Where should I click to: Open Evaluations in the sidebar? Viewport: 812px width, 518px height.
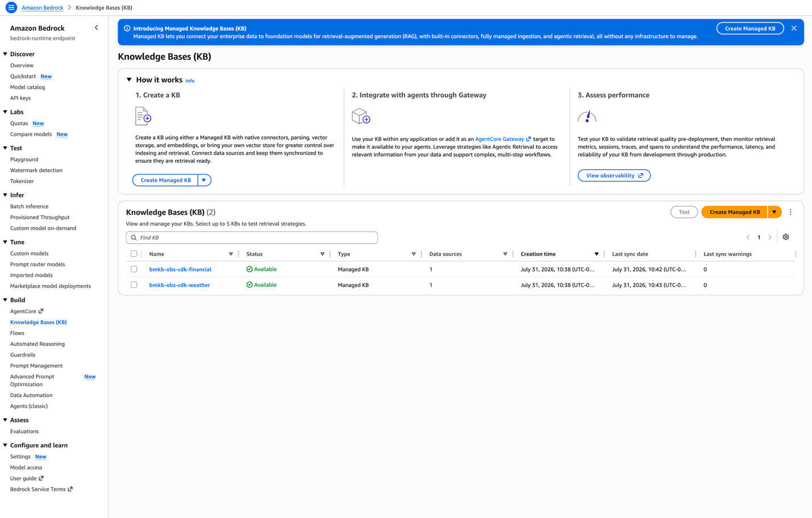point(24,432)
